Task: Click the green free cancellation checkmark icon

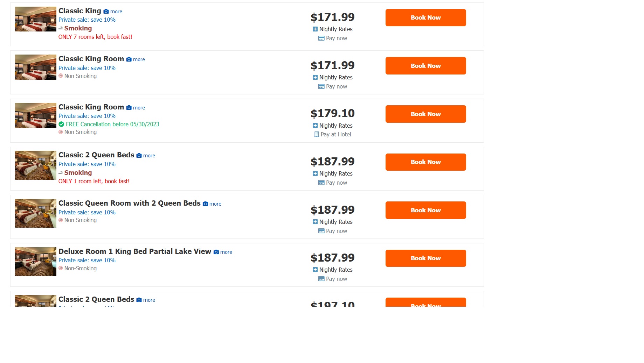Action: pyautogui.click(x=61, y=124)
